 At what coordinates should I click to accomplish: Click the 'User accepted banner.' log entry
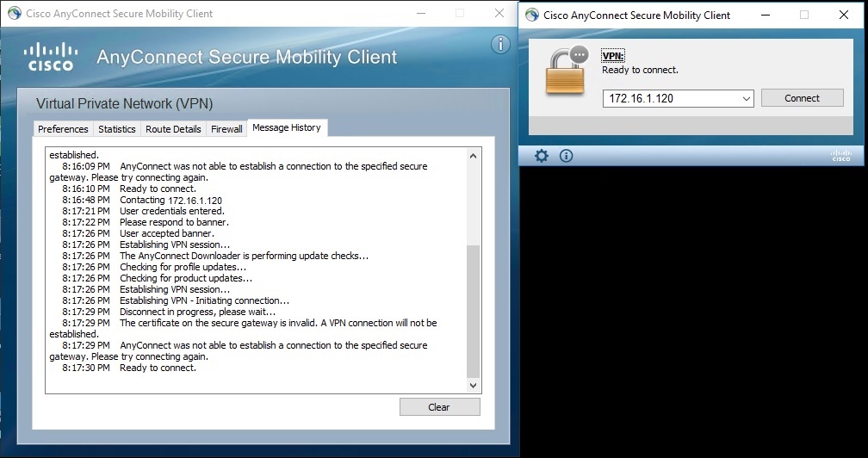139,233
